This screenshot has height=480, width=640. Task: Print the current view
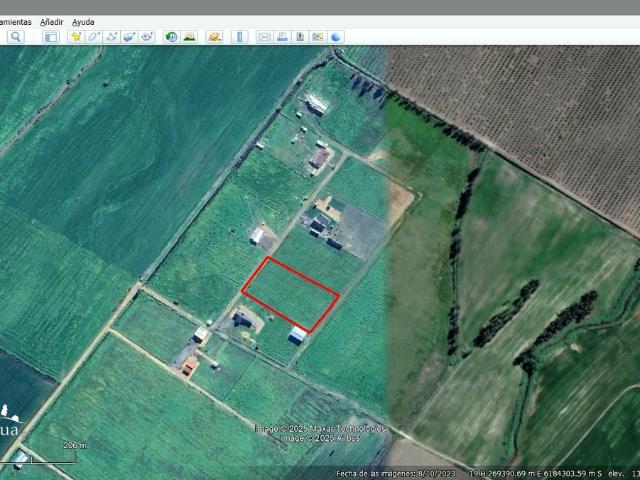click(282, 37)
